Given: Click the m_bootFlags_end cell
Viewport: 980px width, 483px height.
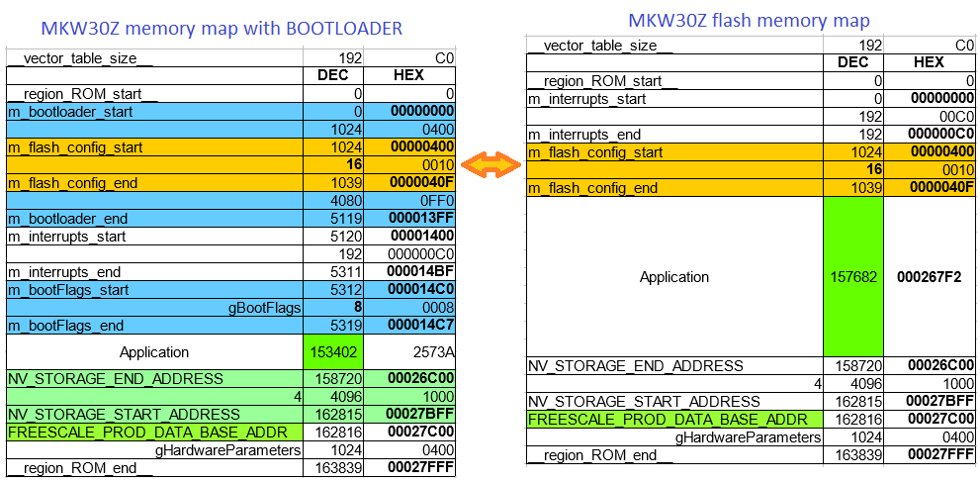Looking at the screenshot, I should (x=154, y=326).
